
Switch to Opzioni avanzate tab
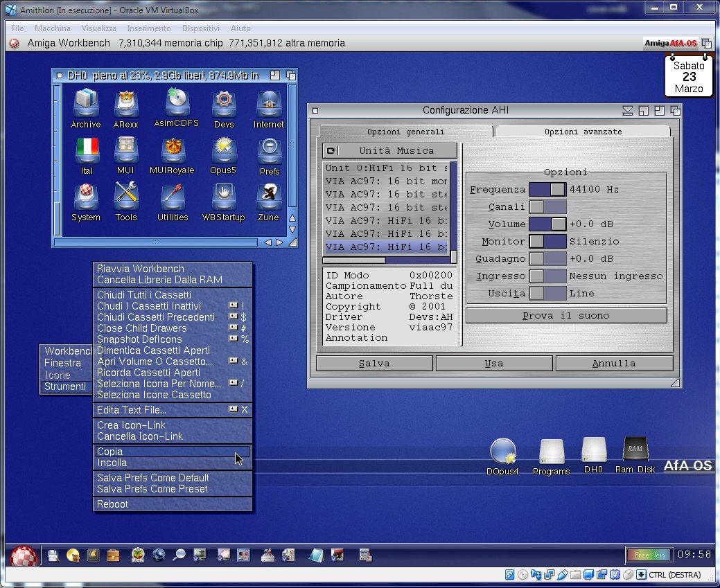(583, 132)
